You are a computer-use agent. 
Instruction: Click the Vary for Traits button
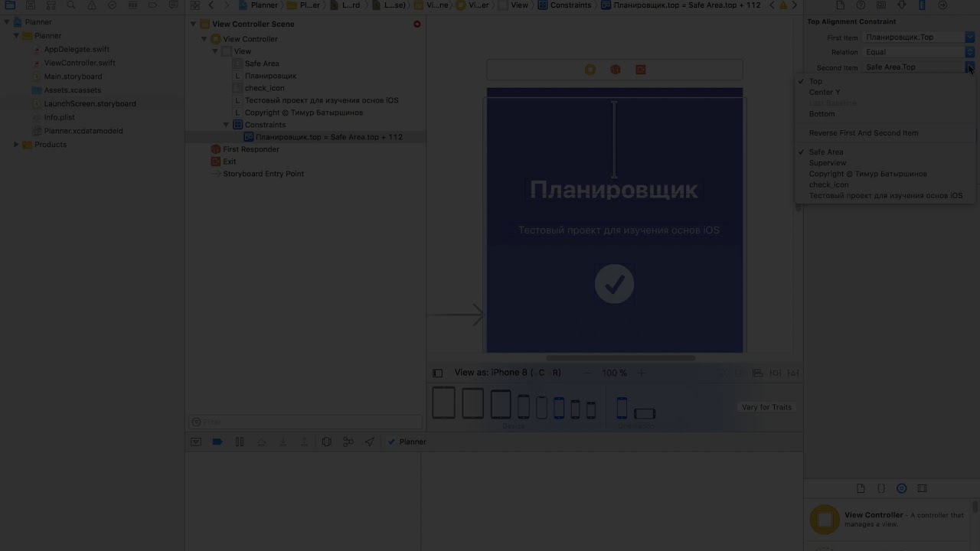pos(766,407)
